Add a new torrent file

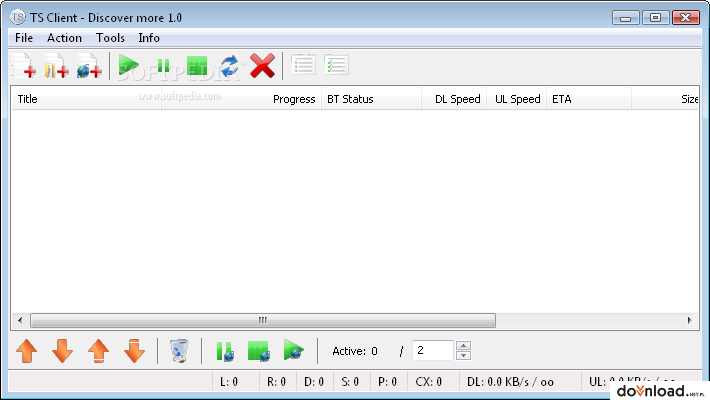tap(24, 66)
